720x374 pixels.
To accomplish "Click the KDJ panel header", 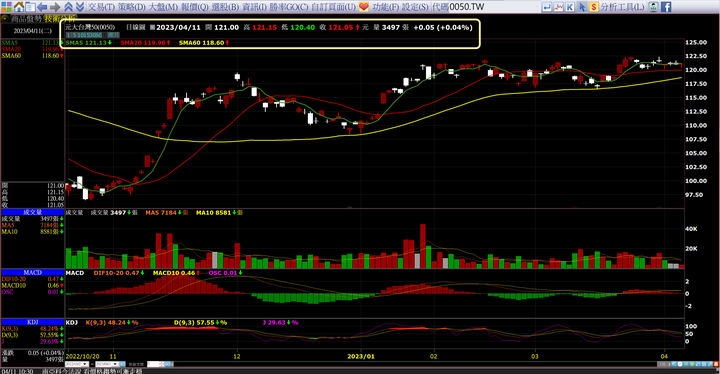I will [x=33, y=322].
